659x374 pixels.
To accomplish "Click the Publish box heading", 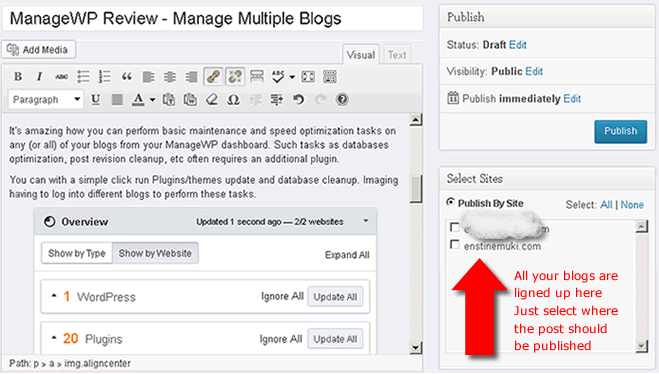I will pyautogui.click(x=465, y=17).
